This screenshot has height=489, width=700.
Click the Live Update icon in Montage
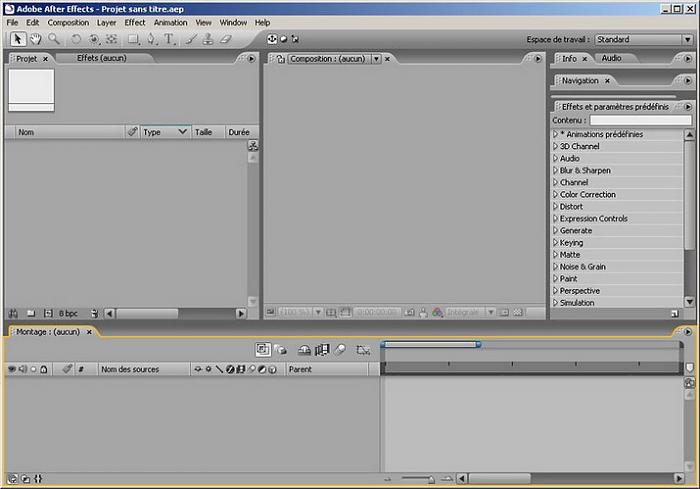[263, 349]
